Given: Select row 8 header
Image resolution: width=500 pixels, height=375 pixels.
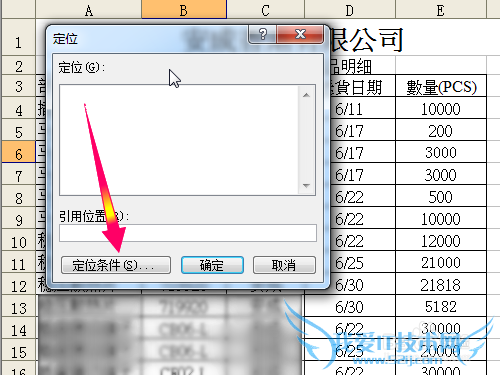Looking at the screenshot, I should 19,196.
